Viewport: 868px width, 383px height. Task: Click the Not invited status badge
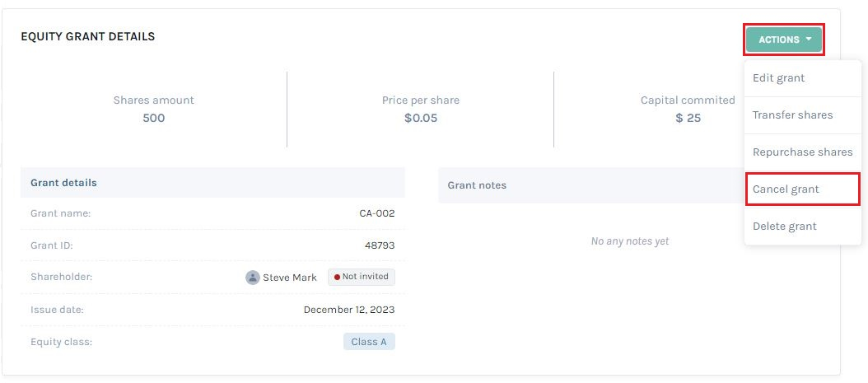click(362, 277)
